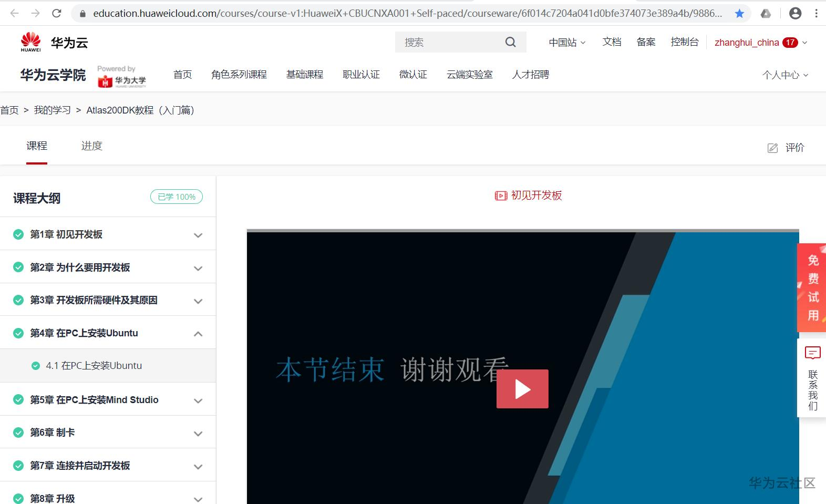Click the 我的学习 breadcrumb link
The height and width of the screenshot is (504, 826).
[x=53, y=110]
